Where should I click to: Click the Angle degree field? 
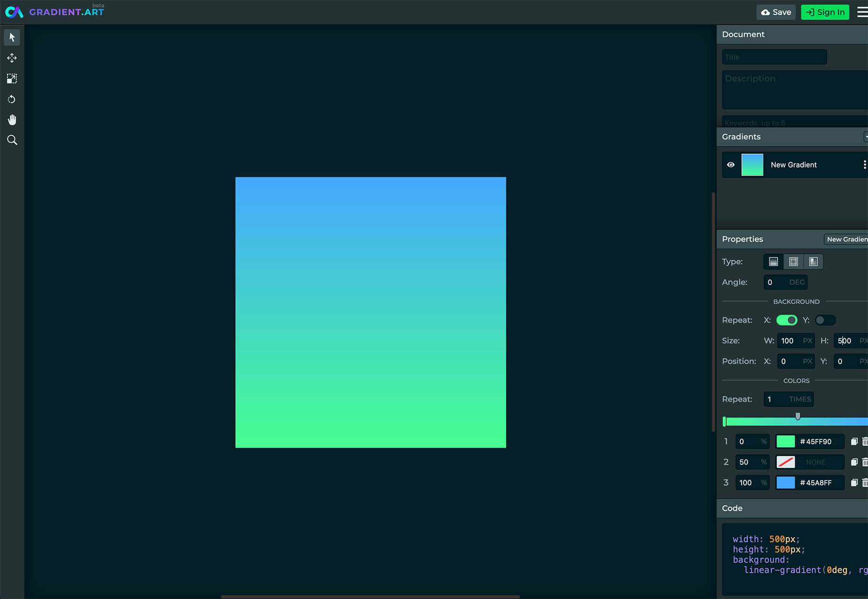[x=786, y=282]
